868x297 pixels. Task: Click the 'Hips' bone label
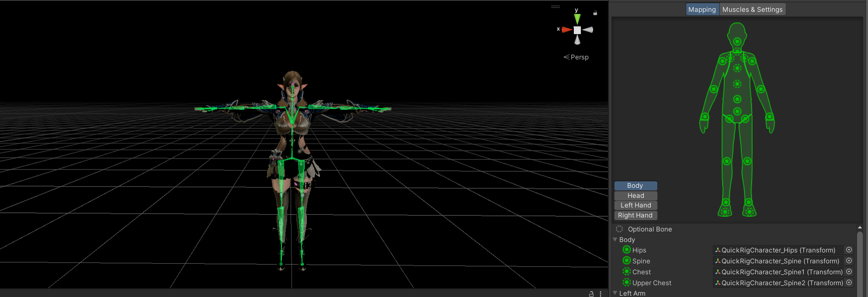coord(639,250)
